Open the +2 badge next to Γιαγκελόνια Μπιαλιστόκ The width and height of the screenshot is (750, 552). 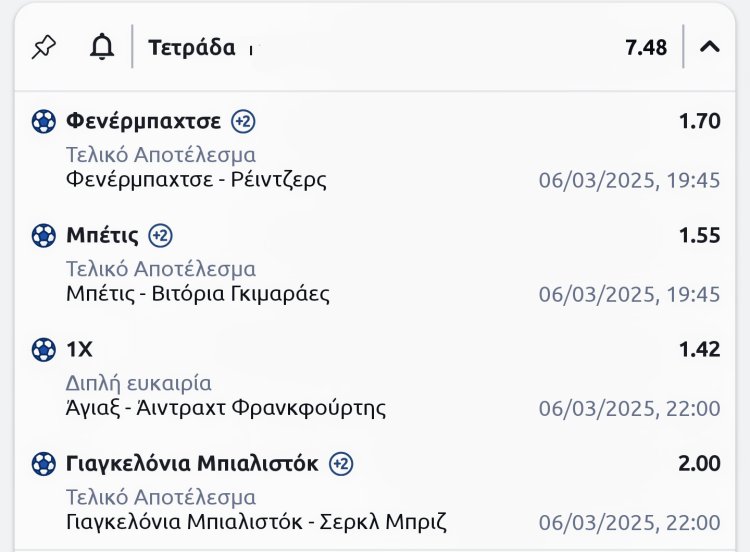(341, 464)
